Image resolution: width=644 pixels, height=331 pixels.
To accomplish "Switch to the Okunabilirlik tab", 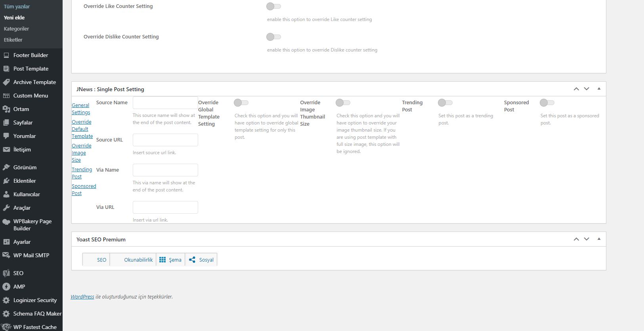I will point(133,260).
